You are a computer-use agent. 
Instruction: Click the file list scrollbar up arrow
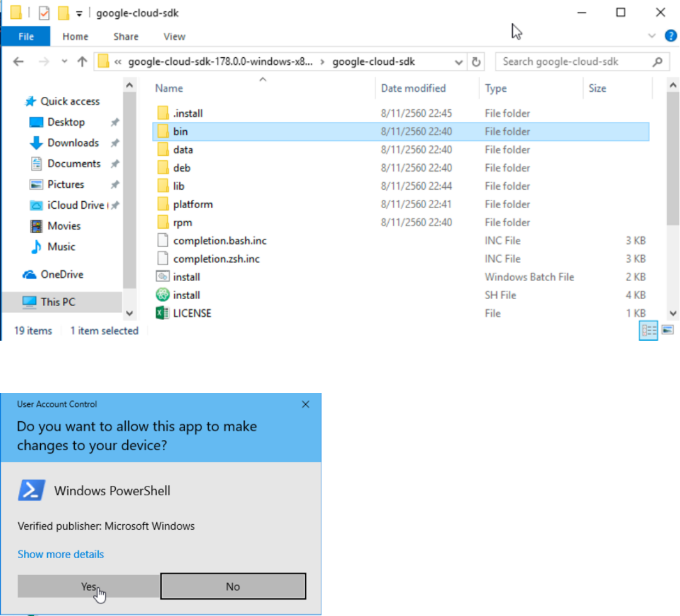point(672,85)
